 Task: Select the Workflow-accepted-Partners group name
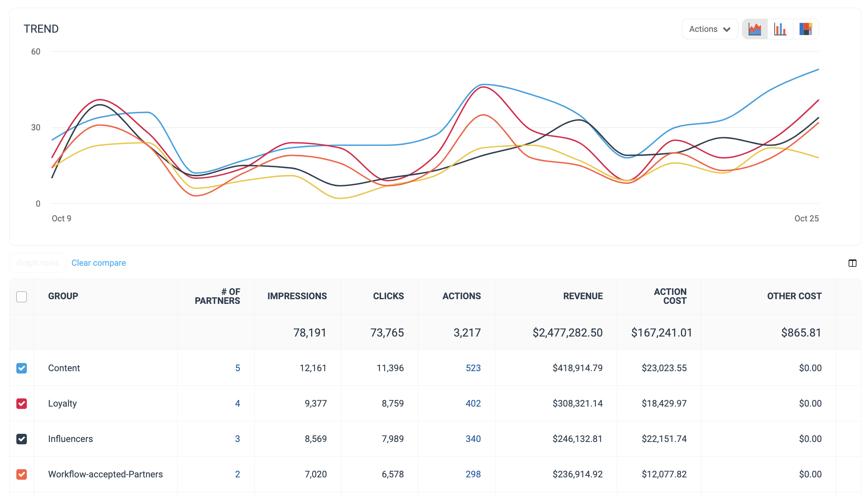[x=105, y=474]
